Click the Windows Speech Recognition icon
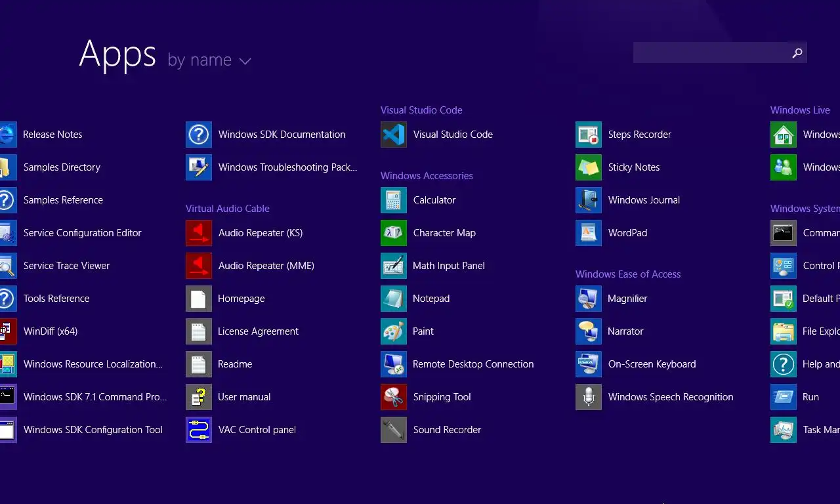Screen dimensions: 840x504 [589, 397]
